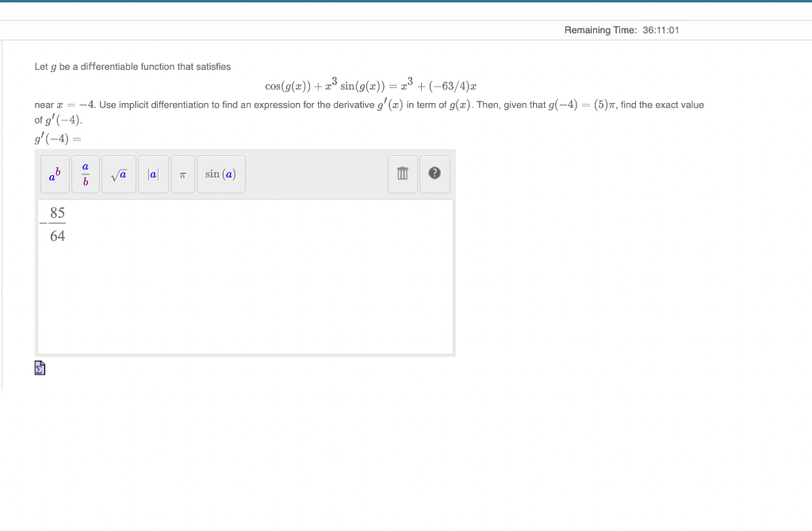The width and height of the screenshot is (812, 531).
Task: Click the sigma formula document icon
Action: coord(40,367)
